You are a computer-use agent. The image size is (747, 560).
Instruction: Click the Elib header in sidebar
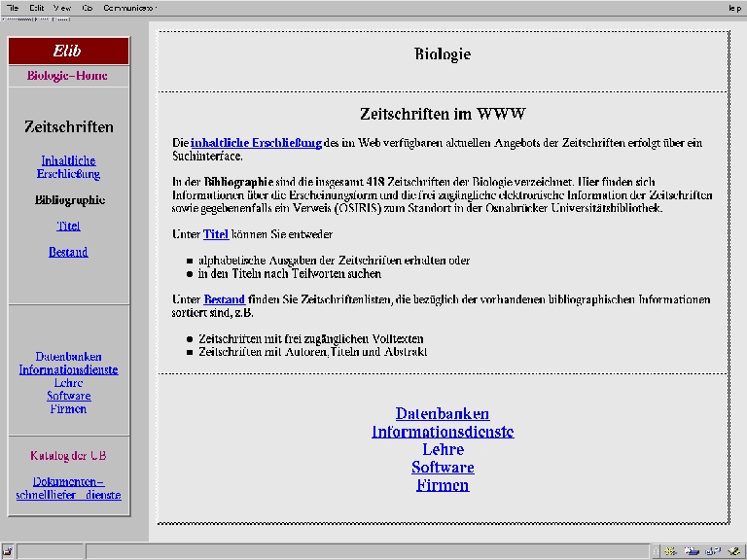click(68, 52)
